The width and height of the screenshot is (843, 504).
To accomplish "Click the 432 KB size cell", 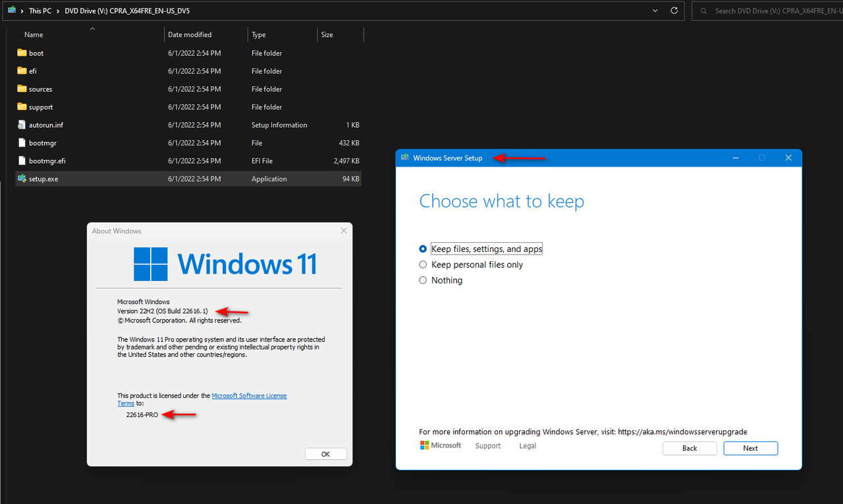I will 350,143.
